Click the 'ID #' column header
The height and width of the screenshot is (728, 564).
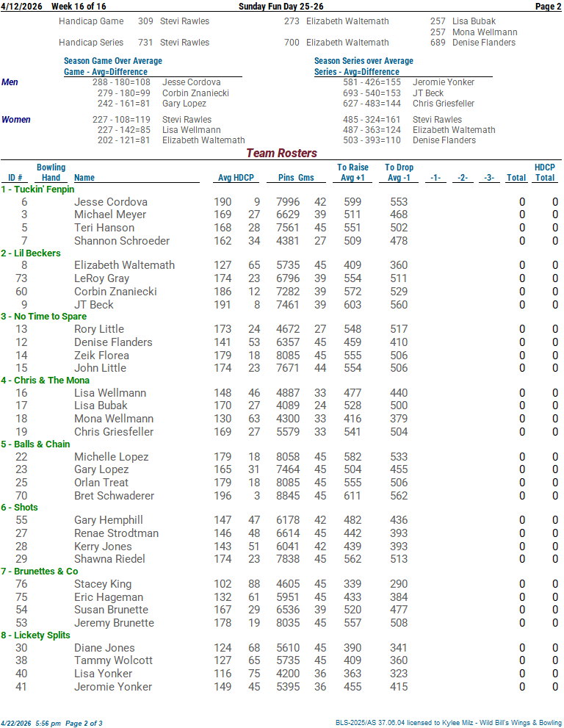click(15, 178)
